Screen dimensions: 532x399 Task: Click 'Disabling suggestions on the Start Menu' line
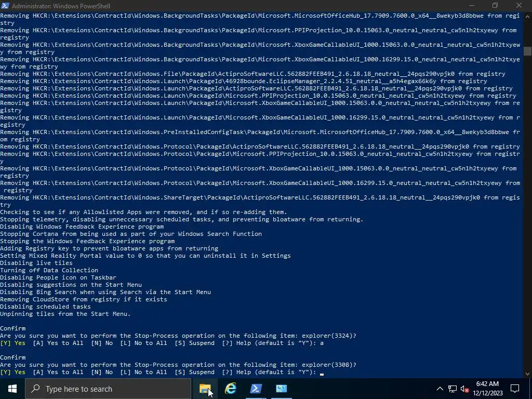[71, 285]
